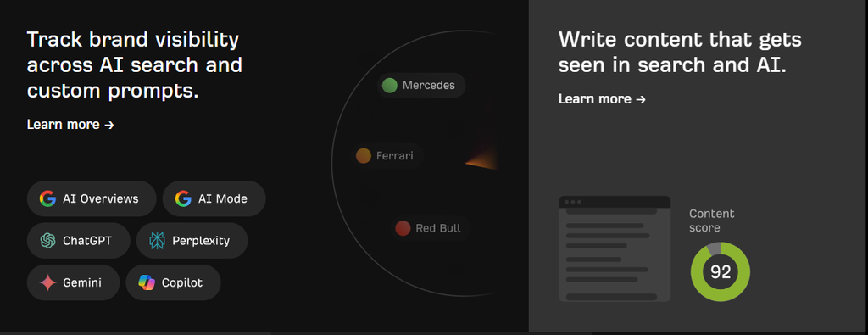Viewport: 868px width, 335px height.
Task: Select the ChatGPT pill
Action: 79,240
